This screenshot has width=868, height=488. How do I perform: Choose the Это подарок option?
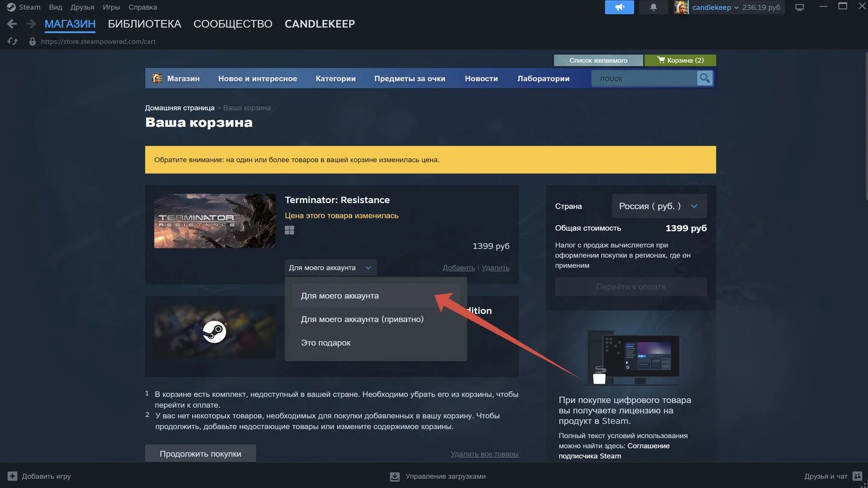click(x=376, y=343)
